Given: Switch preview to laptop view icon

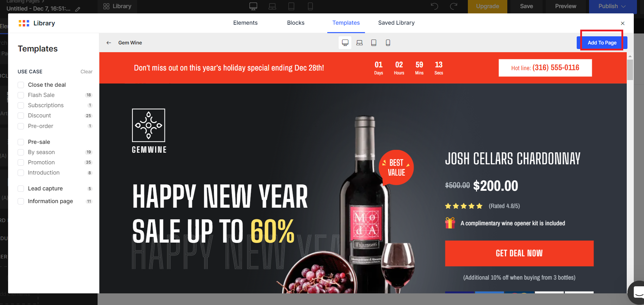Looking at the screenshot, I should click(x=359, y=43).
